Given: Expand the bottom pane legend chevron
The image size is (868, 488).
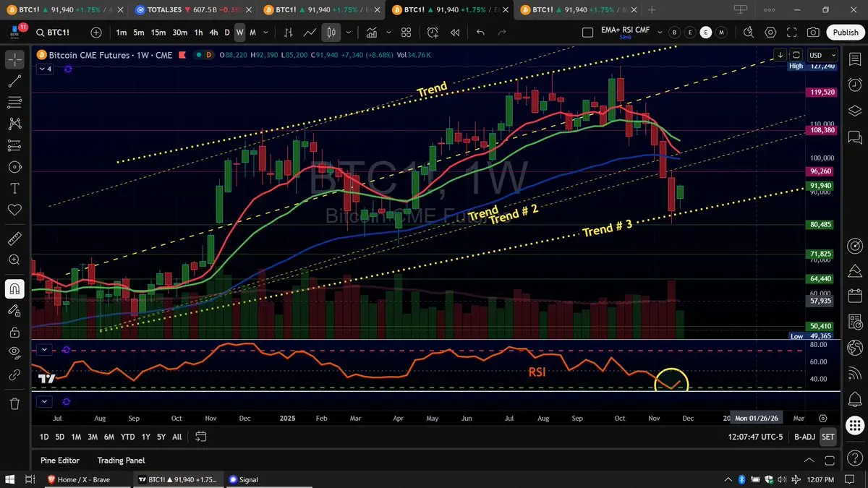Looking at the screenshot, I should tap(46, 401).
